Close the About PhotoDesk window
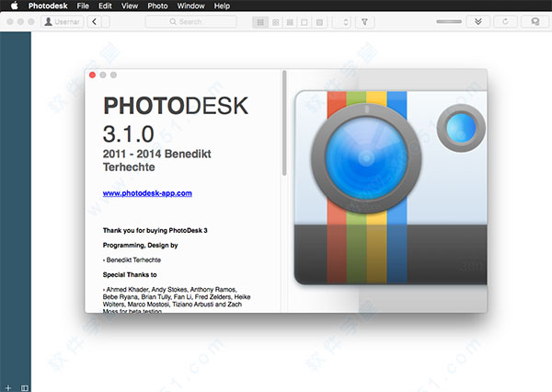Image resolution: width=552 pixels, height=392 pixels. [x=92, y=75]
